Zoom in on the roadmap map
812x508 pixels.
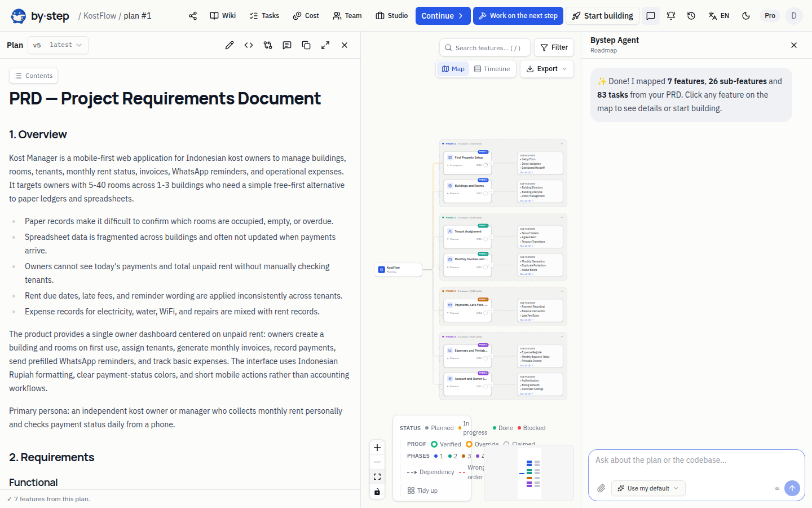(x=377, y=448)
